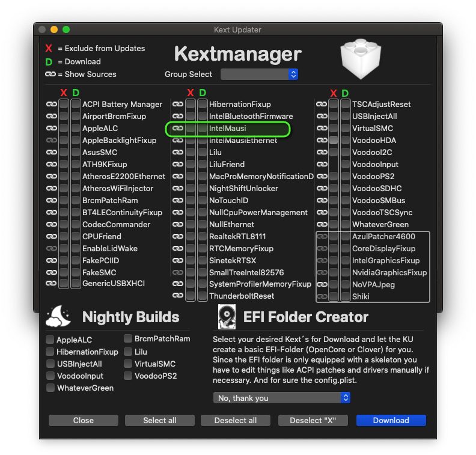Show sources for ThunderboltReset
Image resolution: width=476 pixels, height=455 pixels.
pyautogui.click(x=178, y=295)
